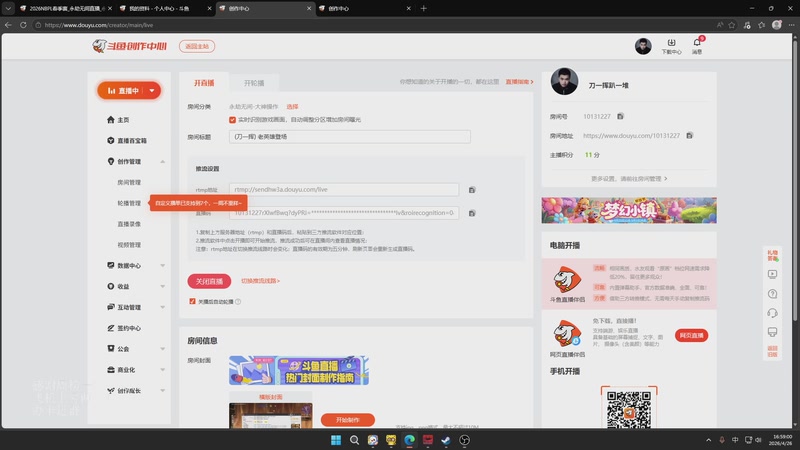This screenshot has width=800, height=450.
Task: Click the help question icon beside 关播后自动轮播
Action: tap(238, 302)
